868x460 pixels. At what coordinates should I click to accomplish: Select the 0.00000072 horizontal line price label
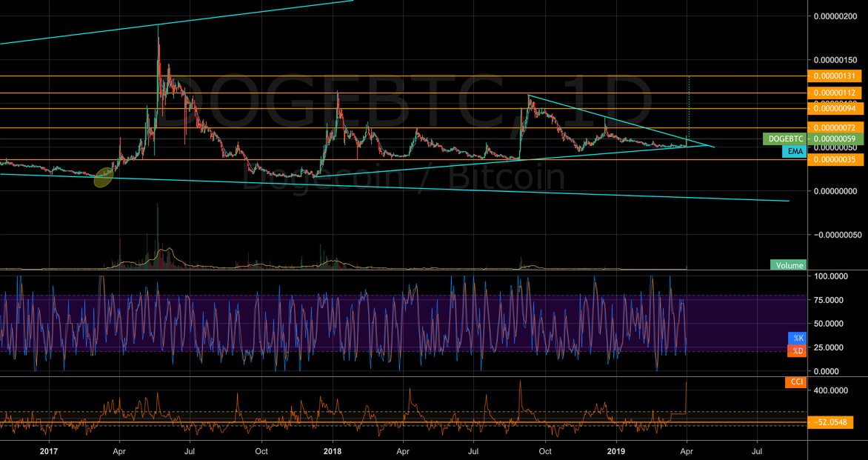tap(835, 128)
